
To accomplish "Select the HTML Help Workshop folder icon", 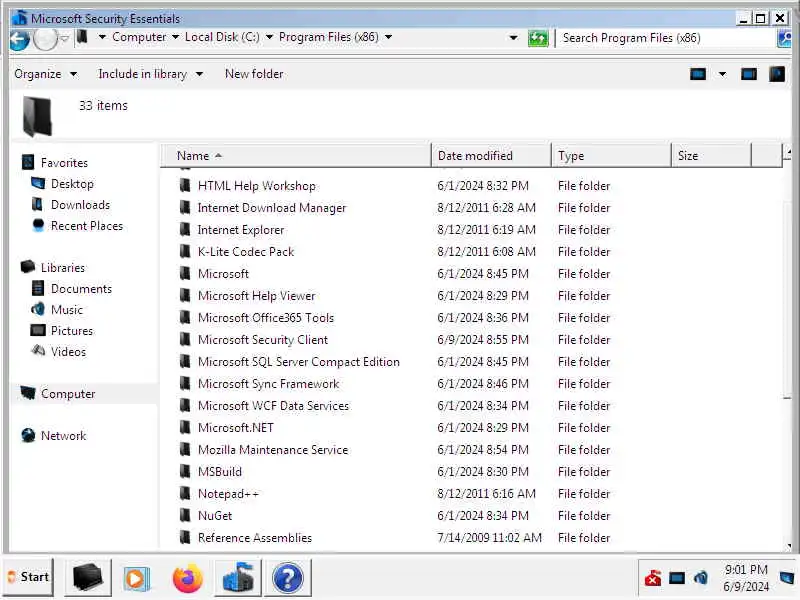I will (185, 185).
